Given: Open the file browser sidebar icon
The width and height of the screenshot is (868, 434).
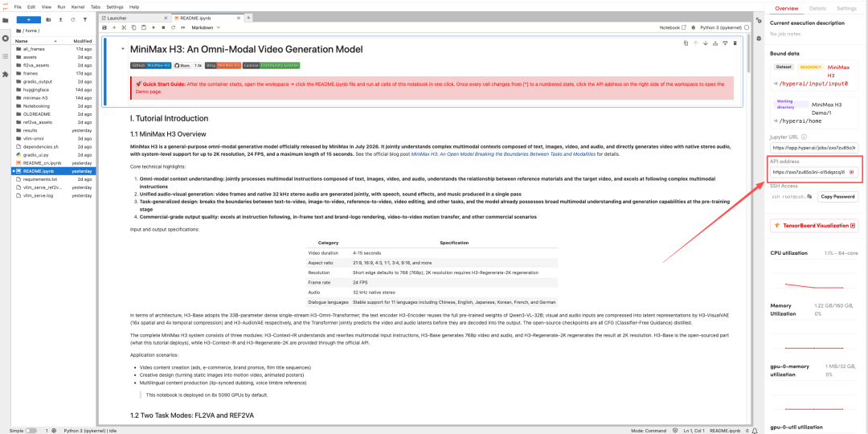Looking at the screenshot, I should 6,20.
